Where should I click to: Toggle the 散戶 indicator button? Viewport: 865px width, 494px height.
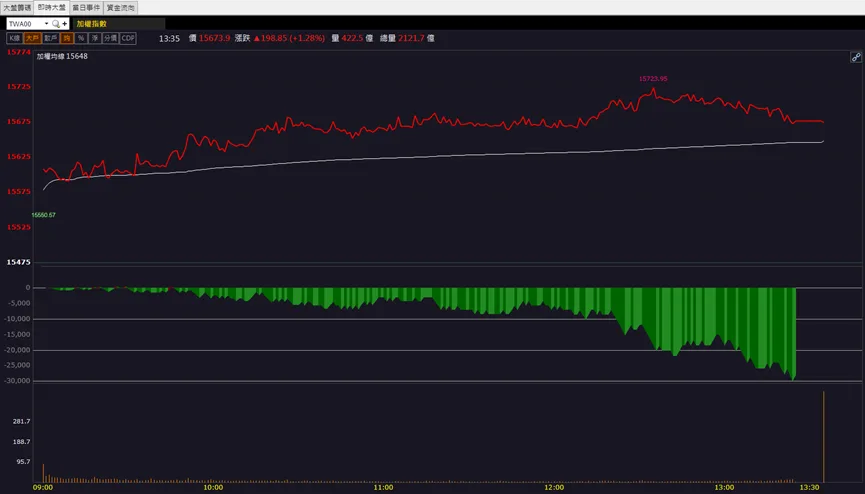(50, 38)
